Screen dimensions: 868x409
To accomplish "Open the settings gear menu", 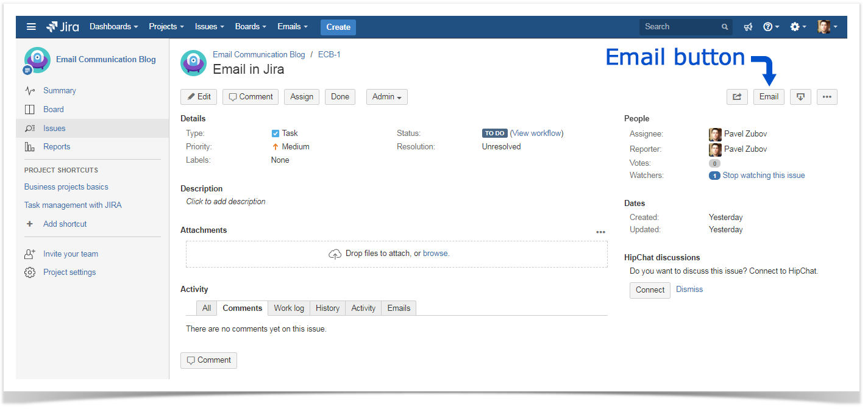I will (798, 27).
